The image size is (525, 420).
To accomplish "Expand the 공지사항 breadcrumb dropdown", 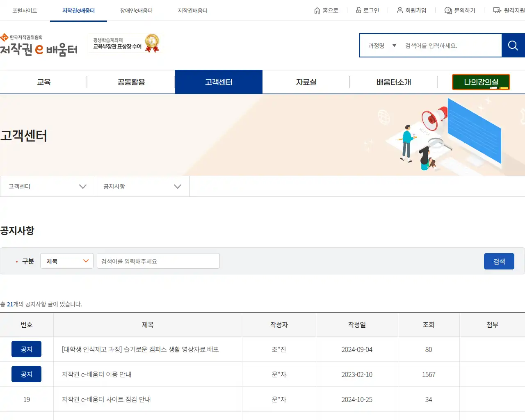I will tap(142, 187).
